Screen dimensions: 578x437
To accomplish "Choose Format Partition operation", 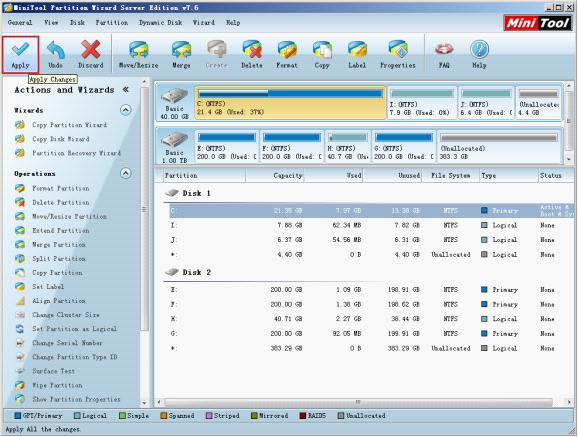I will point(61,188).
